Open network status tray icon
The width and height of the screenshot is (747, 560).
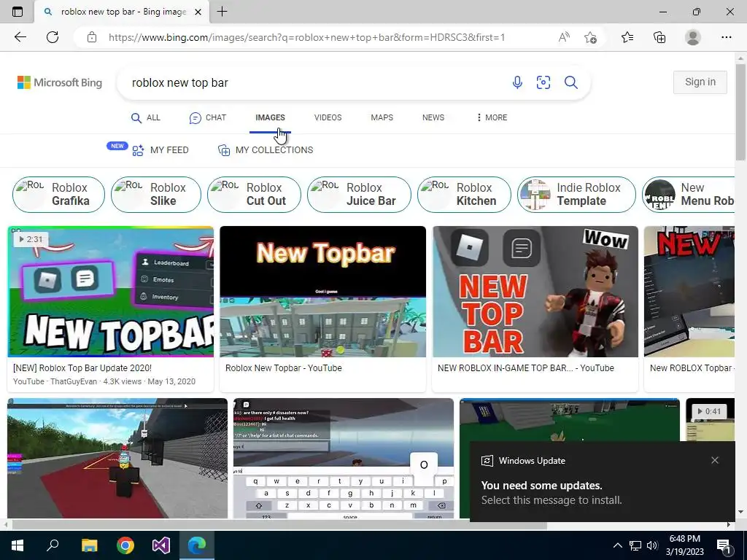tap(635, 545)
